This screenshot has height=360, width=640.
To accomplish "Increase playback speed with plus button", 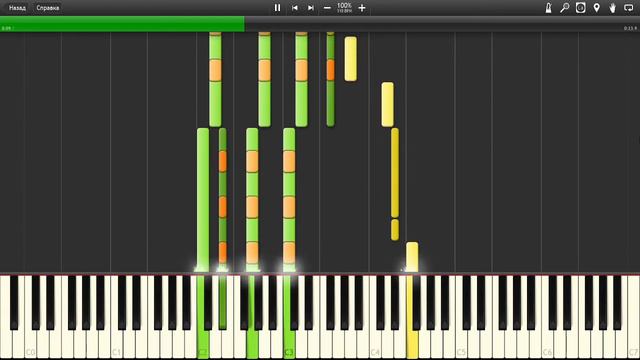I will (x=362, y=8).
